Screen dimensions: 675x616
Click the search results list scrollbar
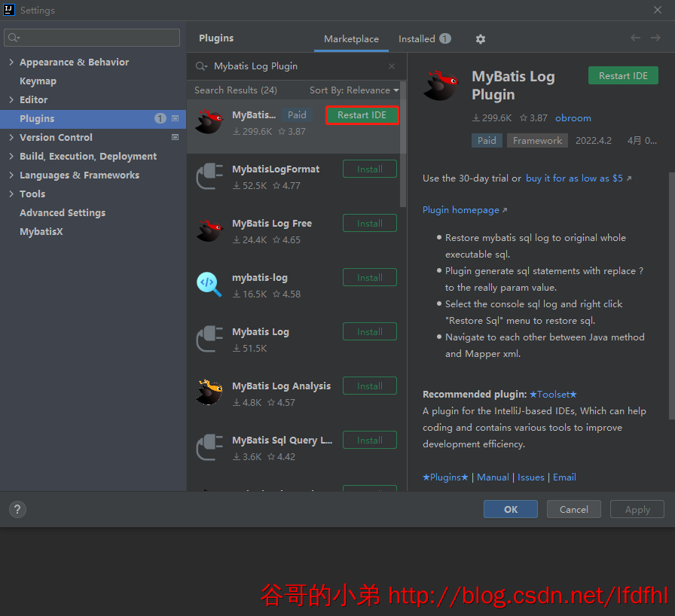[403, 144]
